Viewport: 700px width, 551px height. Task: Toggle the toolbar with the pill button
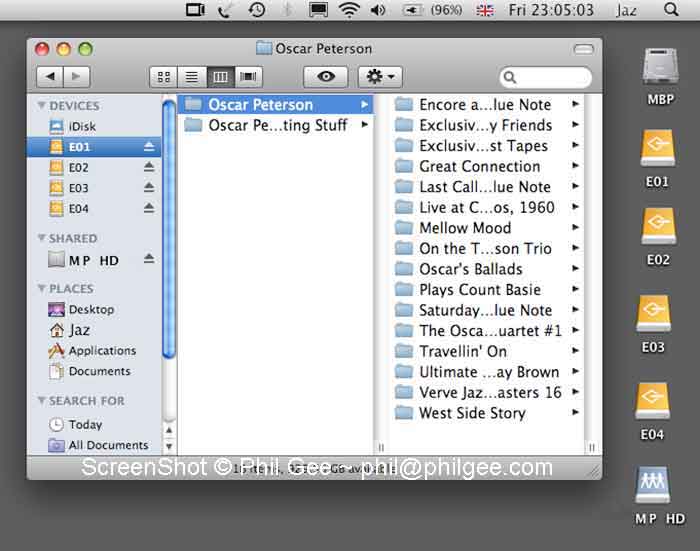click(582, 48)
